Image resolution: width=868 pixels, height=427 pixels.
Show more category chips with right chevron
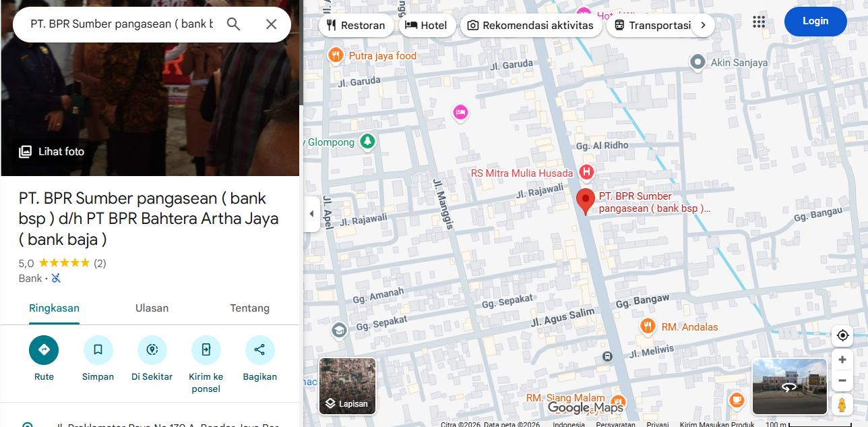coord(703,26)
